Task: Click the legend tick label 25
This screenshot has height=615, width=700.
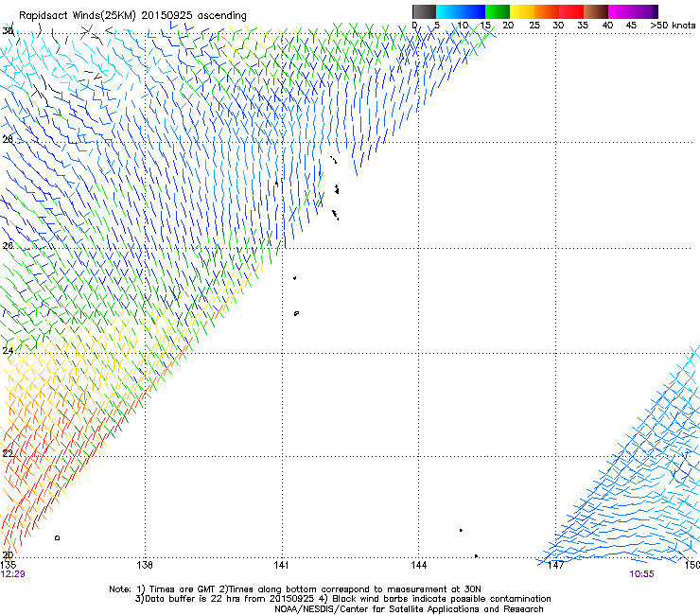Action: pos(534,26)
